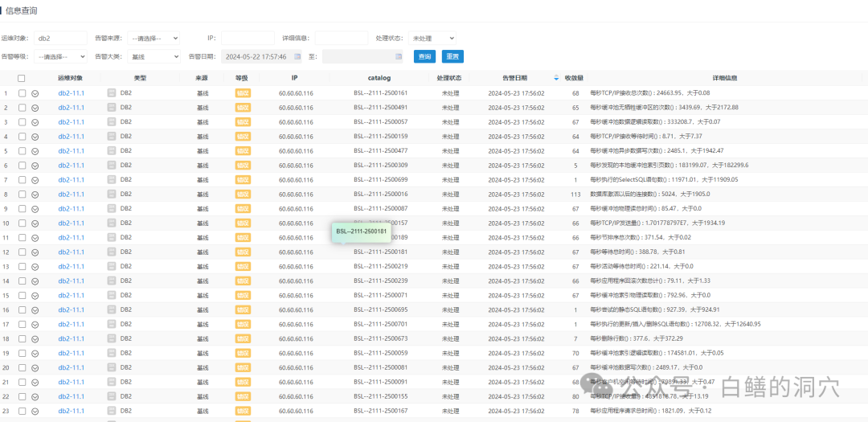Viewport: 868px width, 422px height.
Task: Click DB2 type icon in row 19
Action: coord(111,353)
